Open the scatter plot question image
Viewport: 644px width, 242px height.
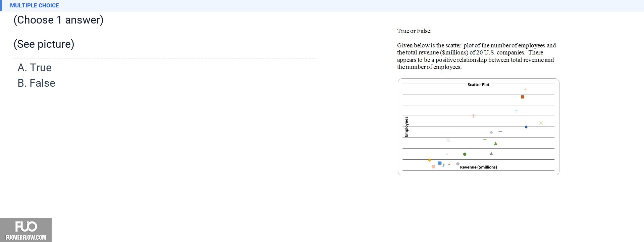[478, 101]
